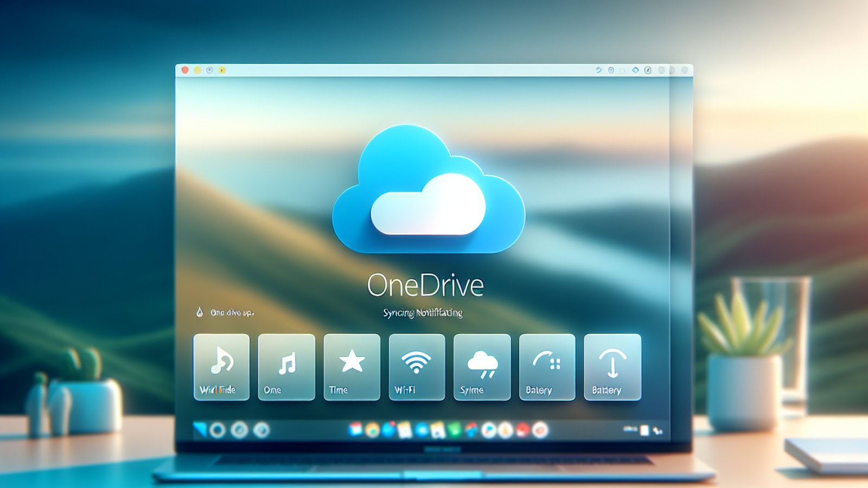Click the "One divo up." status text
Image resolution: width=868 pixels, height=488 pixels.
pyautogui.click(x=232, y=313)
